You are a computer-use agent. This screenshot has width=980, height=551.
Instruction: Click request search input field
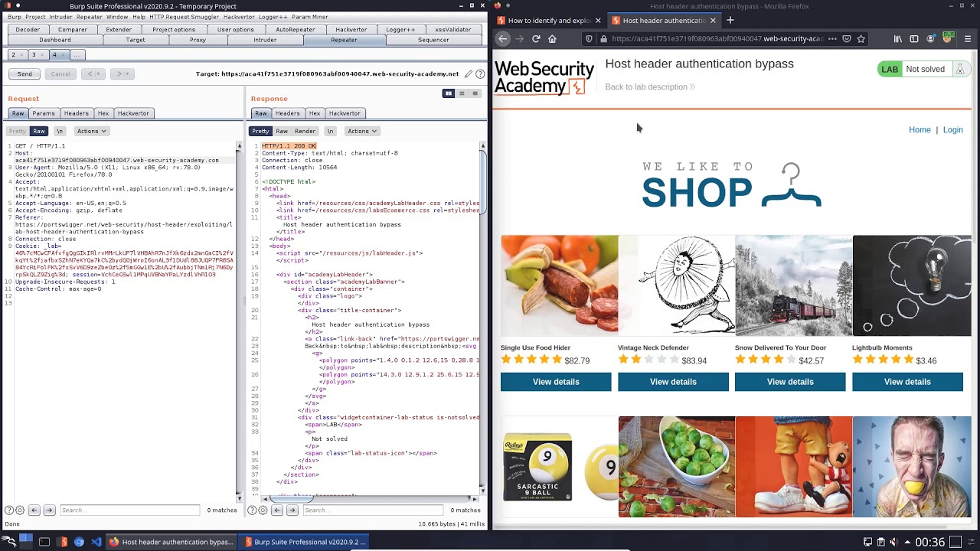(x=129, y=510)
